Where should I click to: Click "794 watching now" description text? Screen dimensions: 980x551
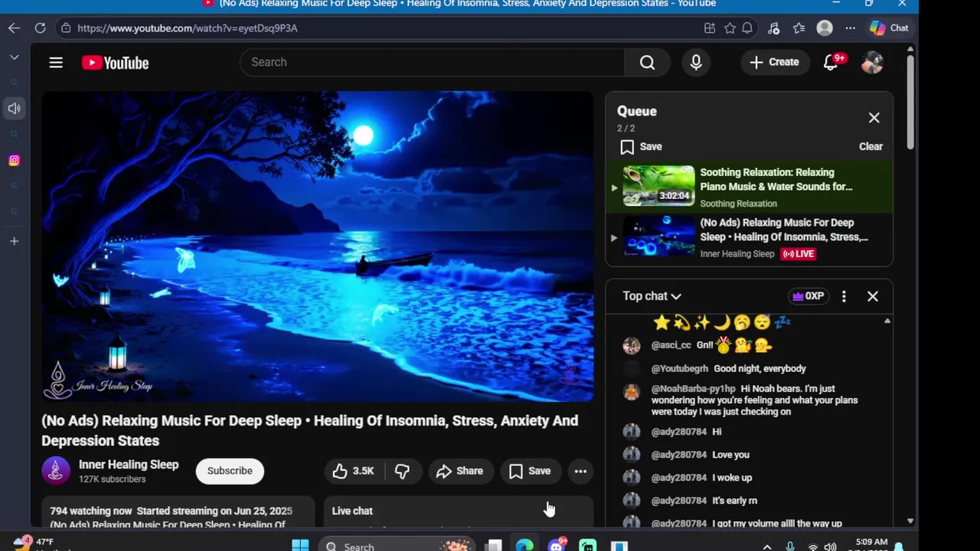point(91,510)
